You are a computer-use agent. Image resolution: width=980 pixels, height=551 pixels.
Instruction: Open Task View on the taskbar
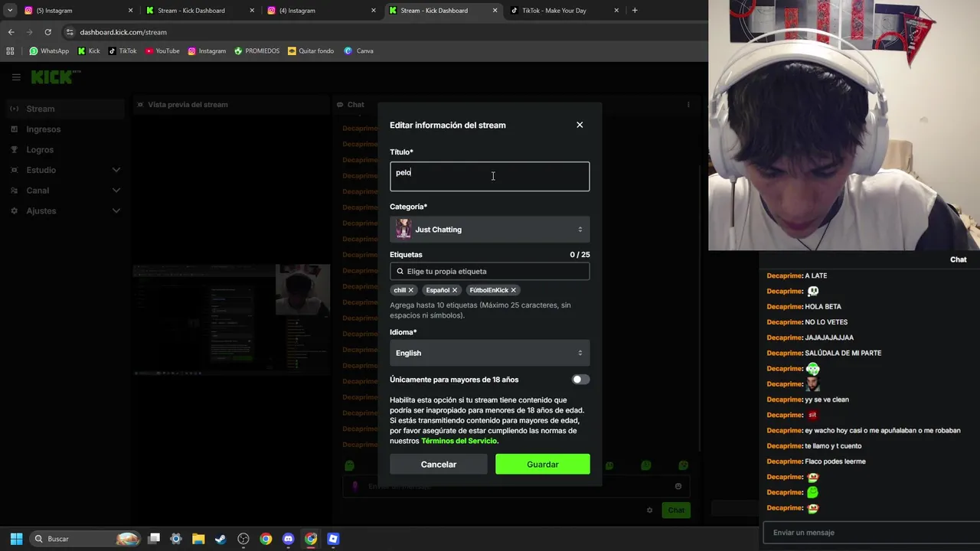(x=154, y=539)
